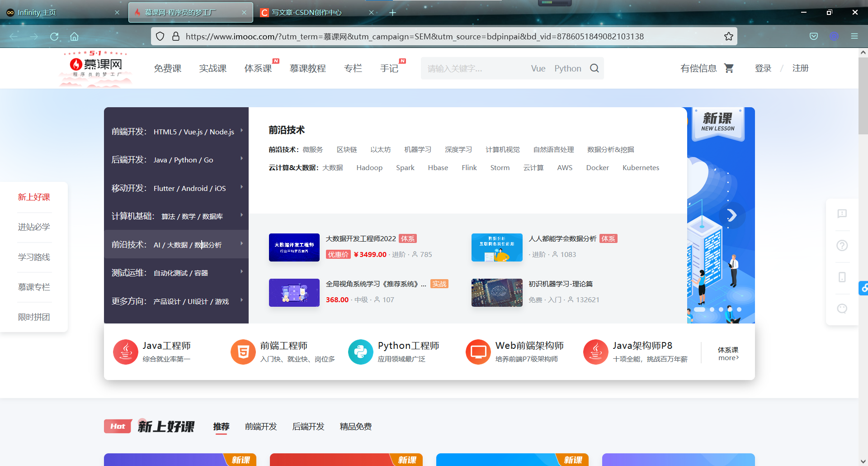Go to 限时拼团 in left sidebar
The image size is (868, 466).
tap(34, 317)
